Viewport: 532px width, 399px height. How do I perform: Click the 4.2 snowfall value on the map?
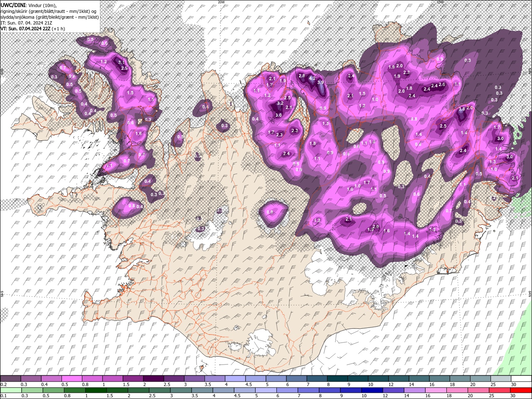coord(312,78)
